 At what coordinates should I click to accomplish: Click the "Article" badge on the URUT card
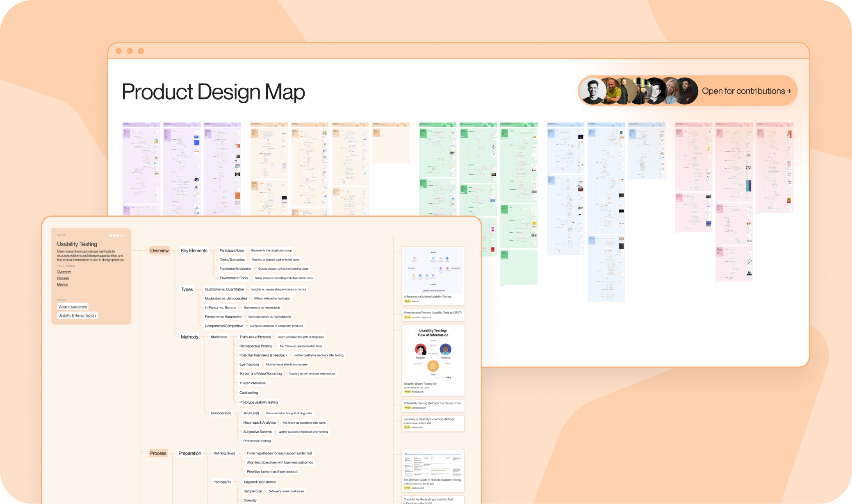408,317
